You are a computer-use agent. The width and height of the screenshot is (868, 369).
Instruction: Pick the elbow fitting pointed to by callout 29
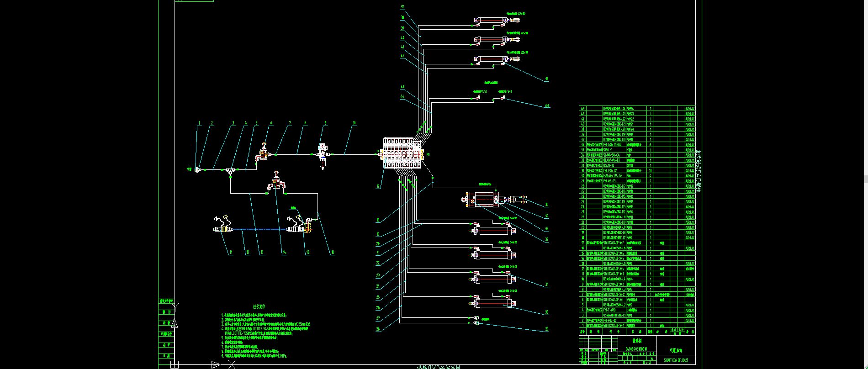click(x=476, y=323)
